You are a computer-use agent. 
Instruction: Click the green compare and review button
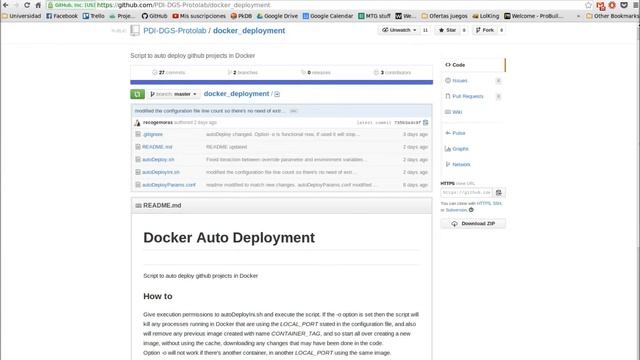coord(138,94)
